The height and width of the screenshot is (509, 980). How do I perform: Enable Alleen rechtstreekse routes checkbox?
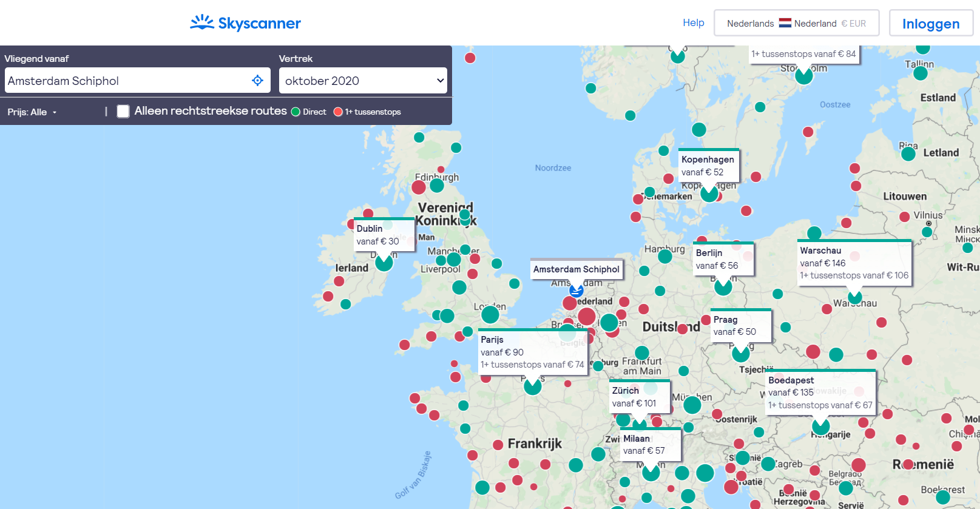click(x=123, y=111)
